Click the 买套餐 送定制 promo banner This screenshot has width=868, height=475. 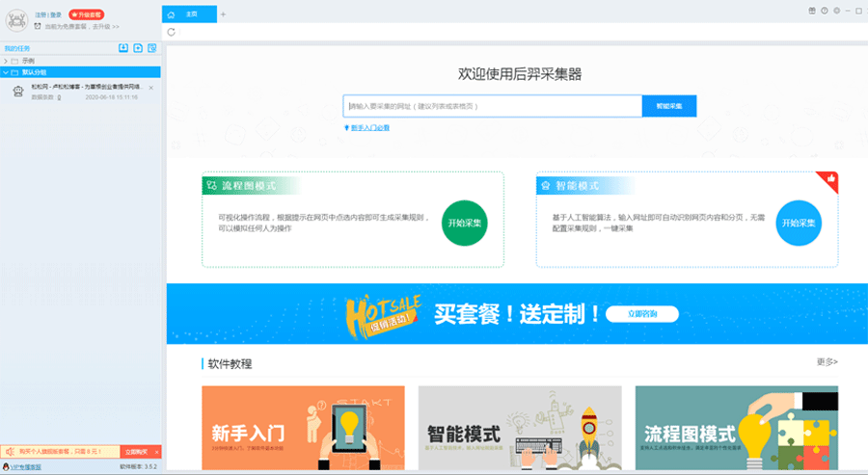517,313
